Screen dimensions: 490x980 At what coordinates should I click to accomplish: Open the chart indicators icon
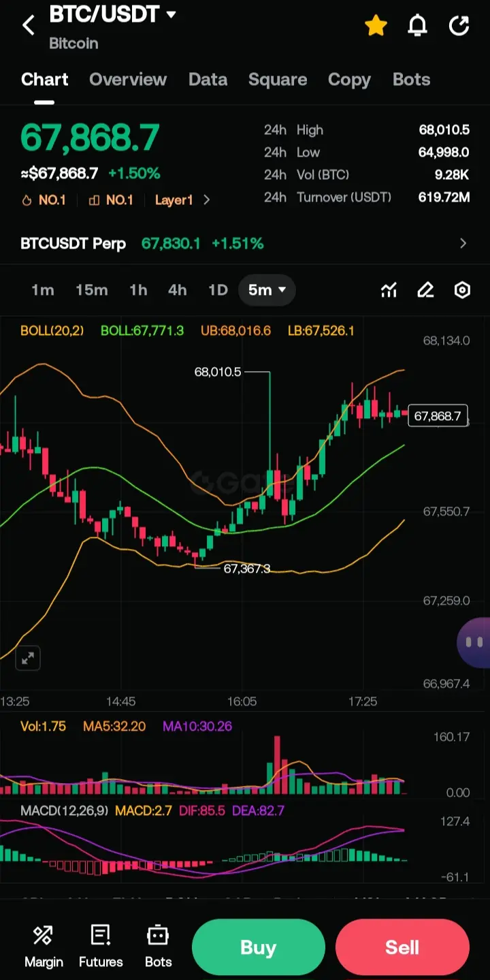point(389,291)
